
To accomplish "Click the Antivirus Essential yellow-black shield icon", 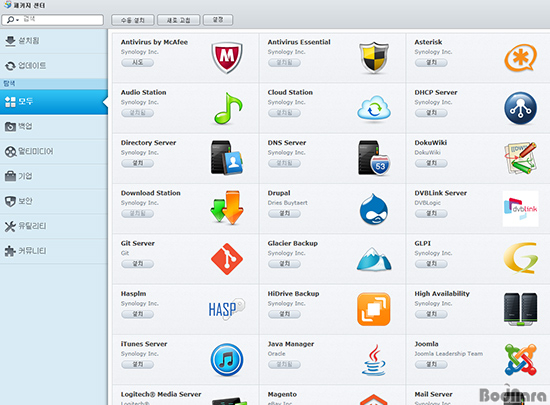I will pyautogui.click(x=374, y=58).
